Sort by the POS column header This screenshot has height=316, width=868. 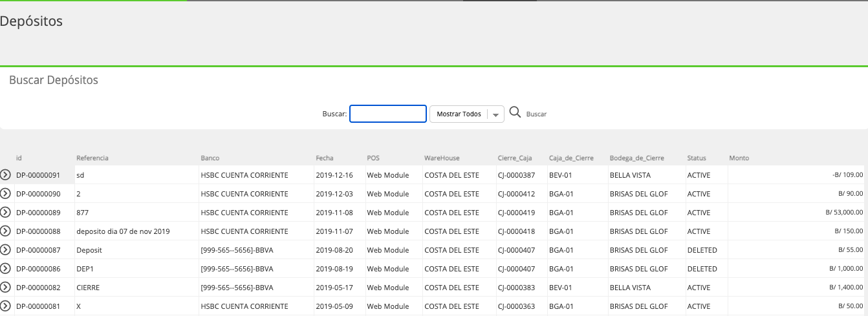373,158
